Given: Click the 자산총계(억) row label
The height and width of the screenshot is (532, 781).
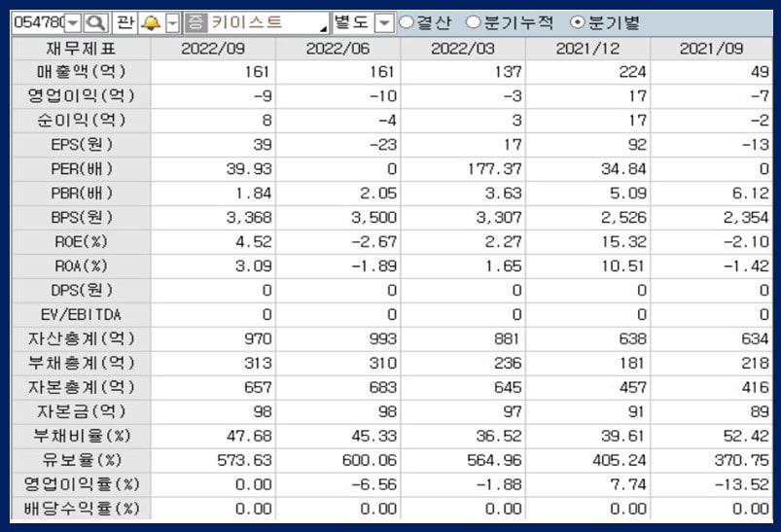Looking at the screenshot, I should (81, 339).
